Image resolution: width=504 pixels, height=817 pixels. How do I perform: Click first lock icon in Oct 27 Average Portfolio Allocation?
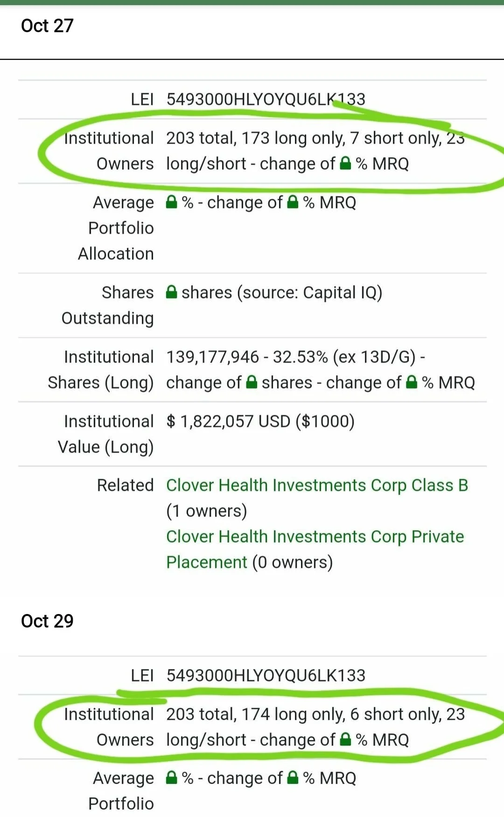tap(172, 202)
